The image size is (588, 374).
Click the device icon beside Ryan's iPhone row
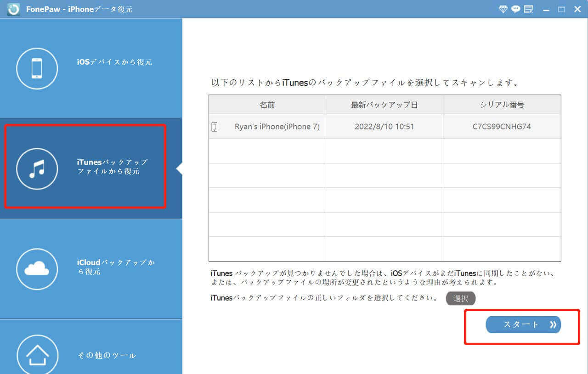[x=215, y=127]
